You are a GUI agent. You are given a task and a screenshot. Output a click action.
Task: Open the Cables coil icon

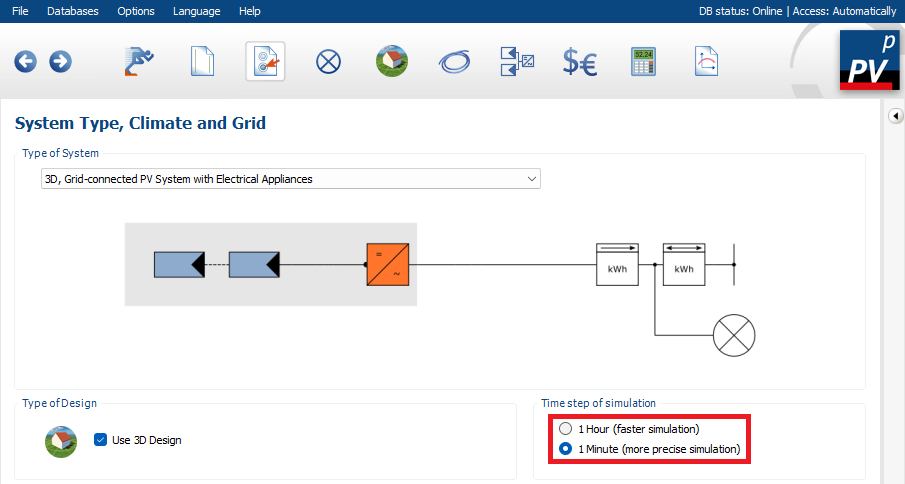(454, 62)
